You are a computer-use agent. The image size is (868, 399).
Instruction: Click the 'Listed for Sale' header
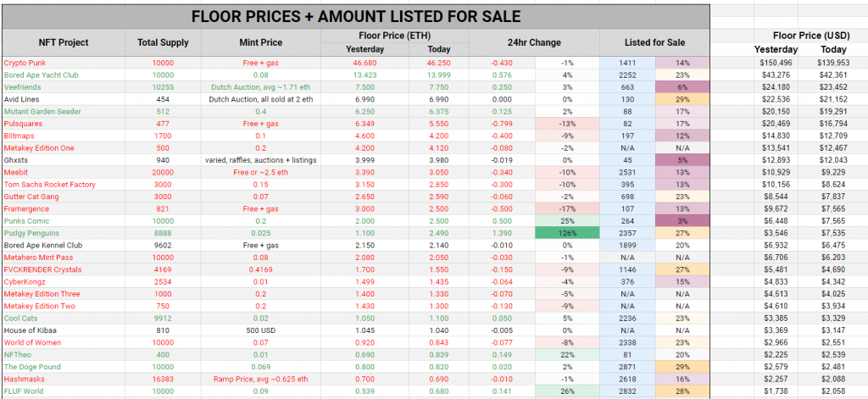coord(654,42)
